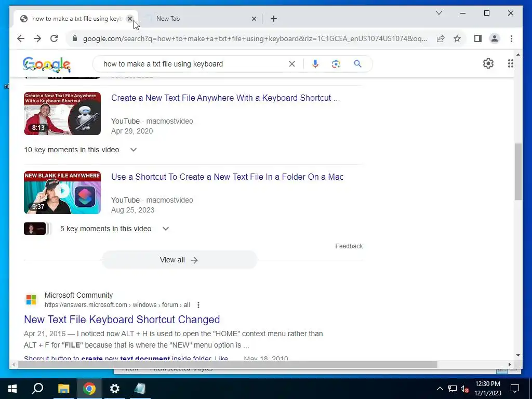The height and width of the screenshot is (399, 532).
Task: Search by voice microphone icon
Action: coord(315,64)
